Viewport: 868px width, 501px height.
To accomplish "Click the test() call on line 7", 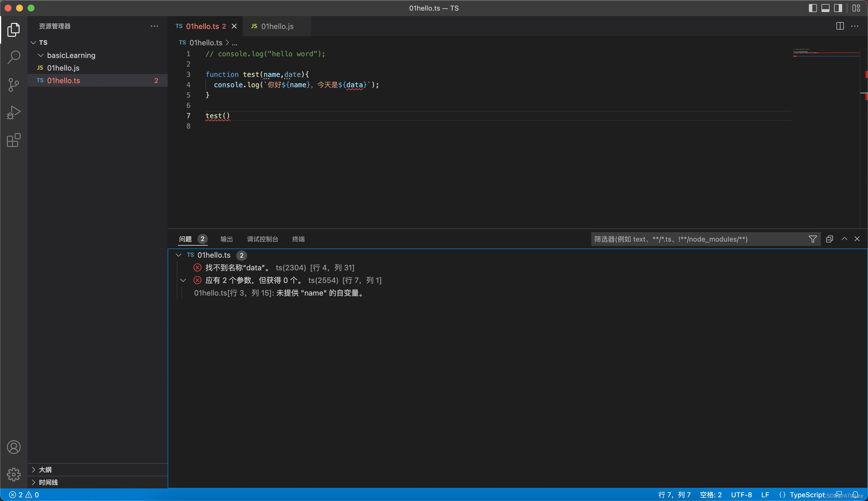I will coord(218,116).
